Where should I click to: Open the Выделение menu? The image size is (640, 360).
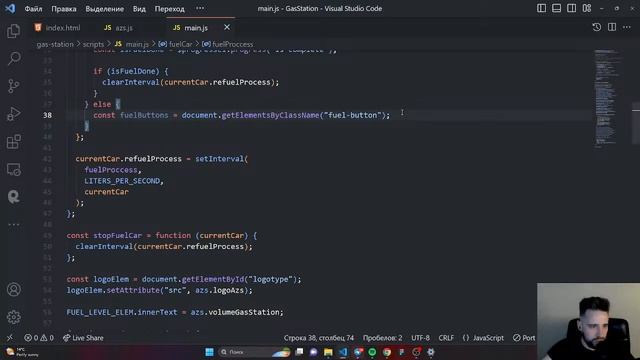104,9
